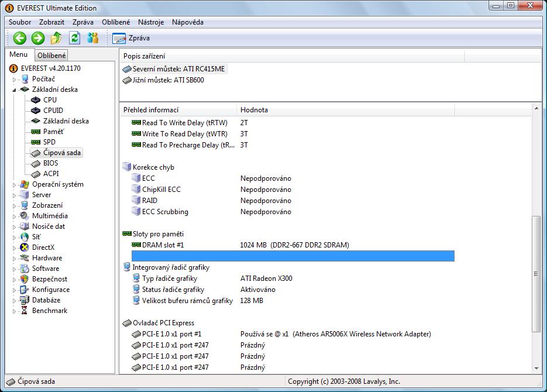
Task: Select the CPUID chip icon in tree
Action: tap(36, 111)
